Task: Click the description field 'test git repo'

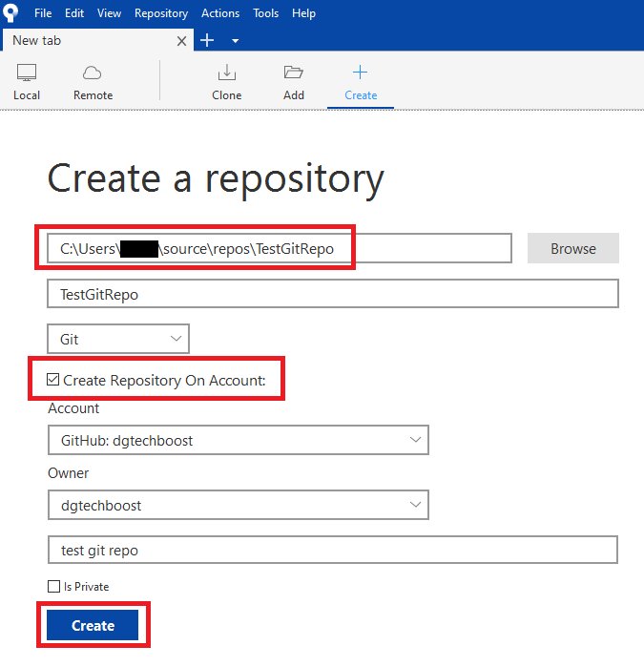Action: [x=332, y=550]
